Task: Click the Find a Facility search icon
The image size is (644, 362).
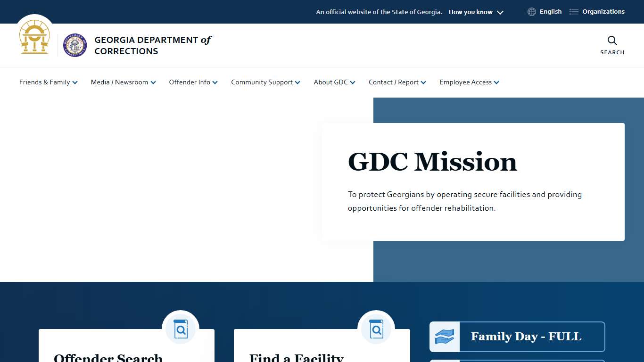Action: (x=376, y=329)
